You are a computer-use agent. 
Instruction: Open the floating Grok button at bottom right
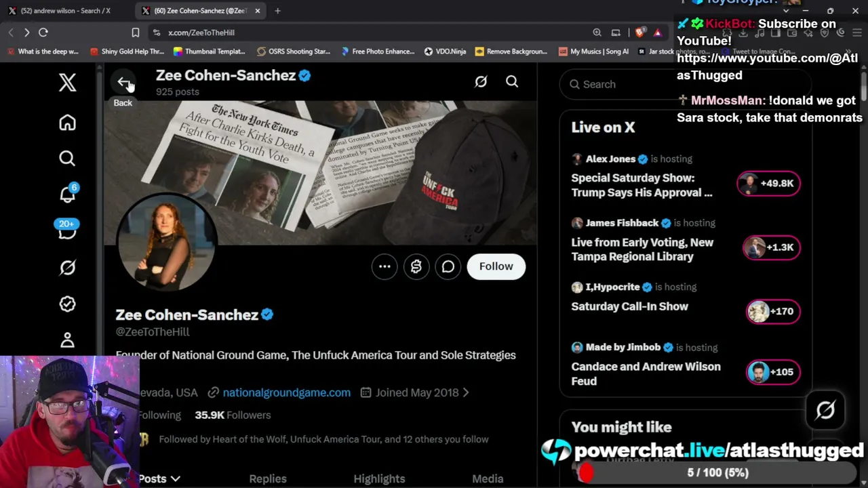(x=825, y=410)
